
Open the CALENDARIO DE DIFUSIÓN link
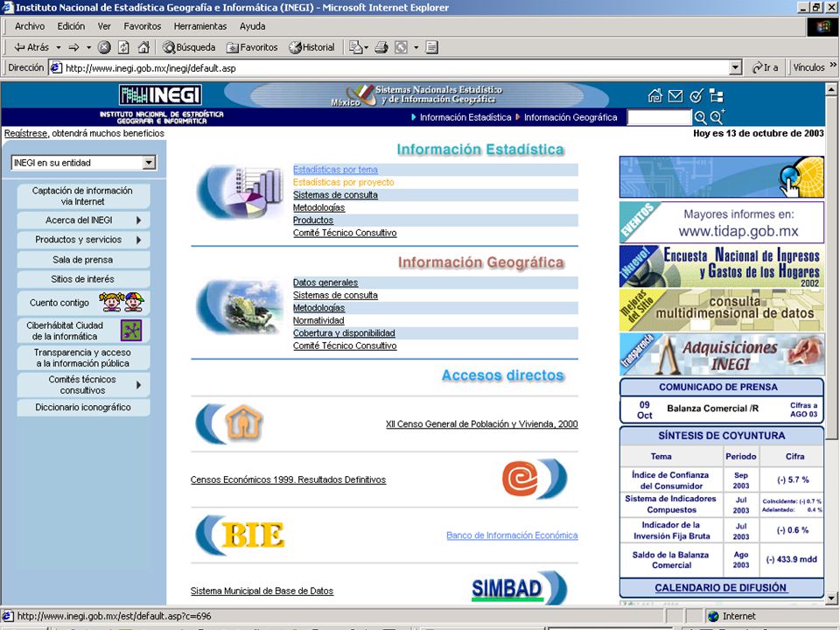720,588
